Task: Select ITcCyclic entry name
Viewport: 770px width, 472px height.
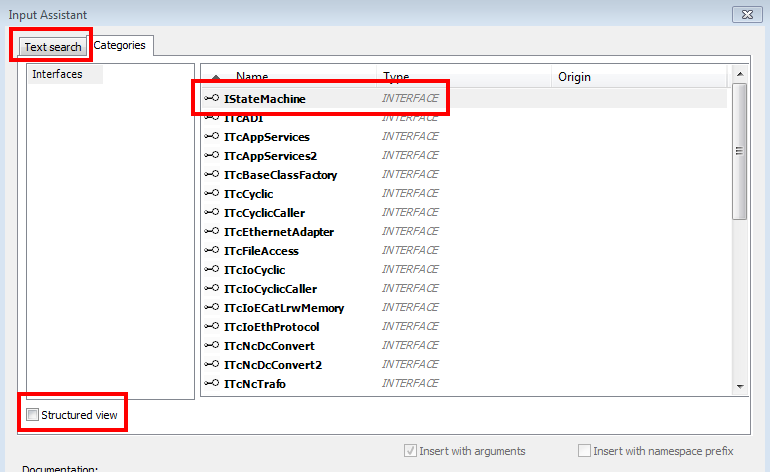Action: pyautogui.click(x=248, y=194)
